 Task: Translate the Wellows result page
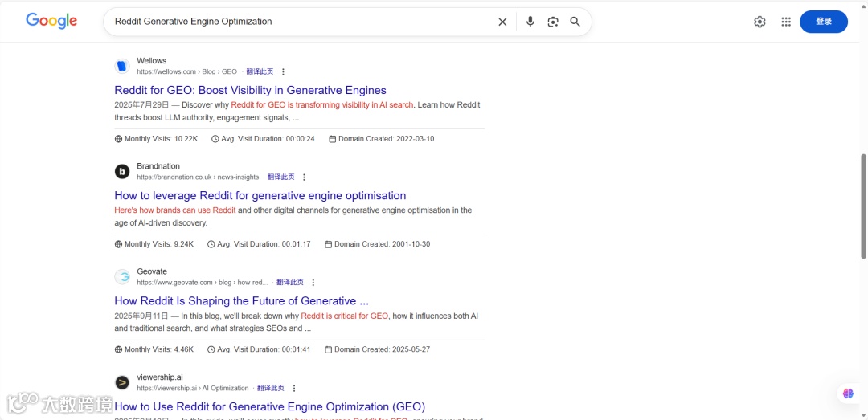click(x=260, y=72)
